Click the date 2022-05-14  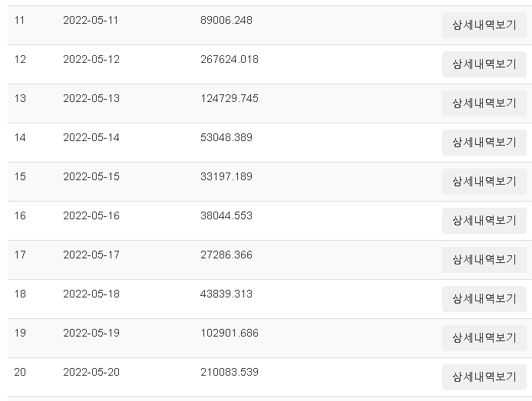click(91, 137)
